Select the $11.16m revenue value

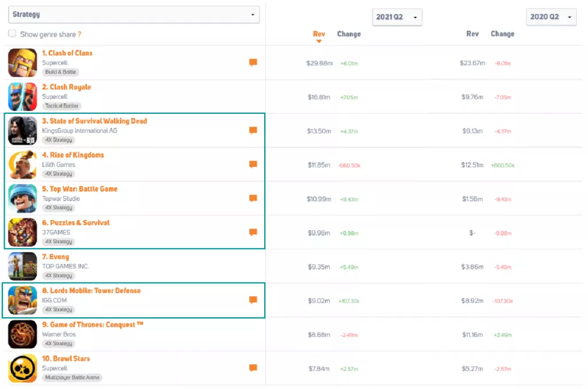[472, 334]
